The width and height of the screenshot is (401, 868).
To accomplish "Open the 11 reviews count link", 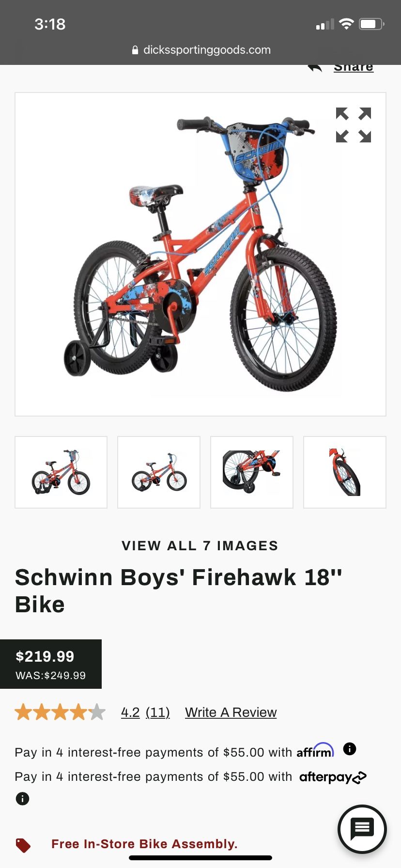I will click(158, 713).
